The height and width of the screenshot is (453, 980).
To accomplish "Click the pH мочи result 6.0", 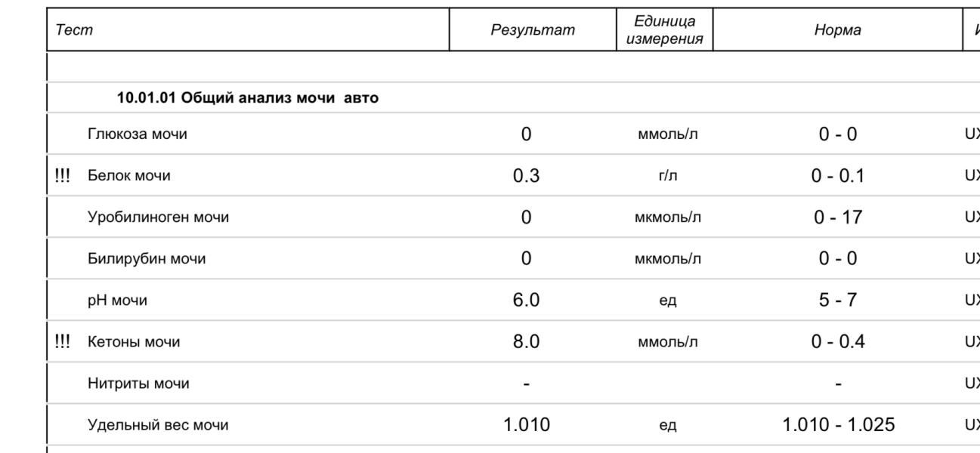I will 527,300.
